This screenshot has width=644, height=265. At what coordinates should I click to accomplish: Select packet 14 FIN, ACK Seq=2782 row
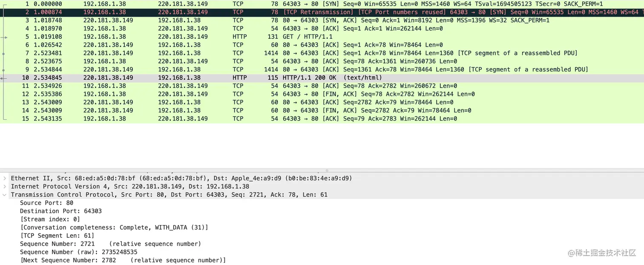pos(322,110)
